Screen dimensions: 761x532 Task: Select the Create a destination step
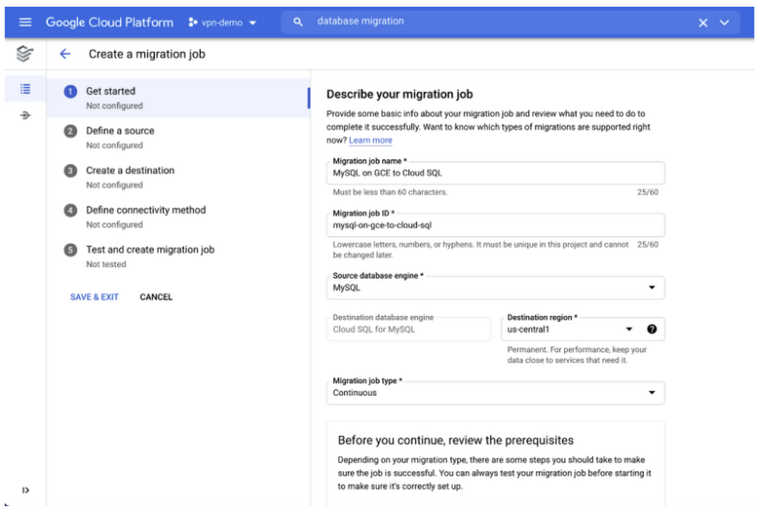[x=177, y=177]
